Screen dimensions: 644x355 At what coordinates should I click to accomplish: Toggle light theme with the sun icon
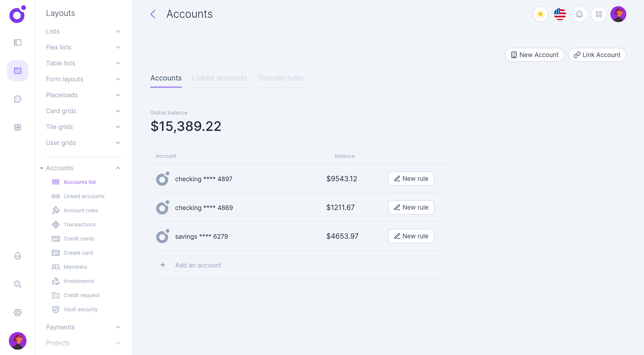pos(540,14)
